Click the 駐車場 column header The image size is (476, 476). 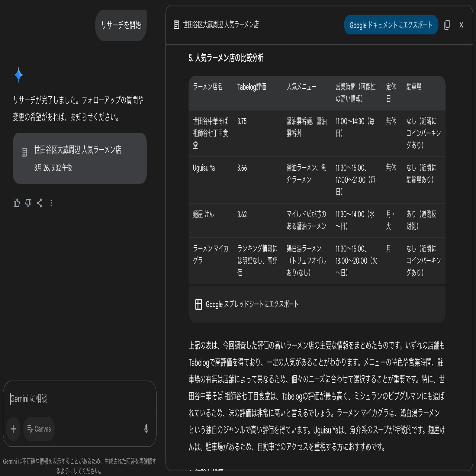tap(414, 87)
